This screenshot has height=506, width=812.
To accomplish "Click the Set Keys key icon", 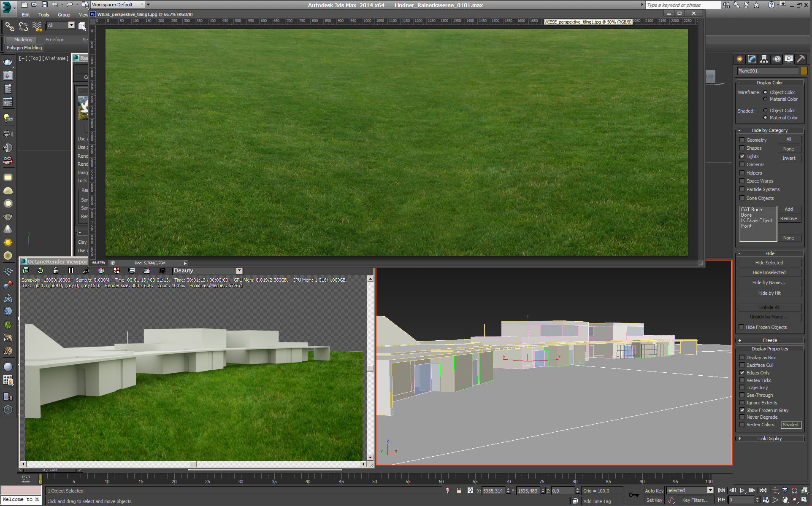I will 633,495.
